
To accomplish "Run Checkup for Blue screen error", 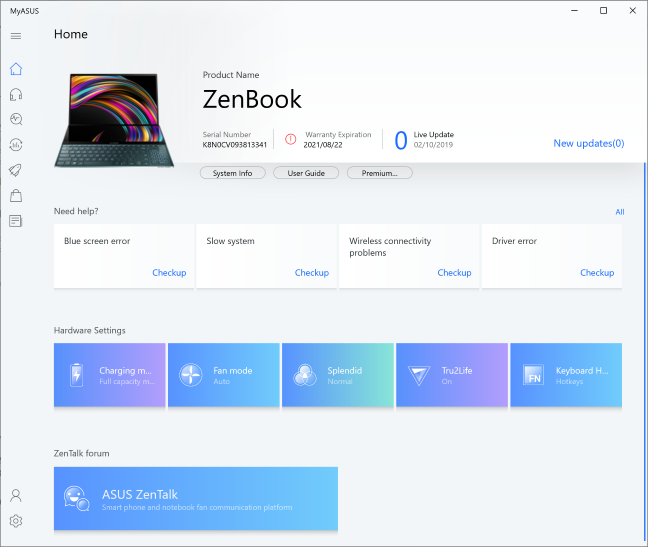I will [x=169, y=273].
